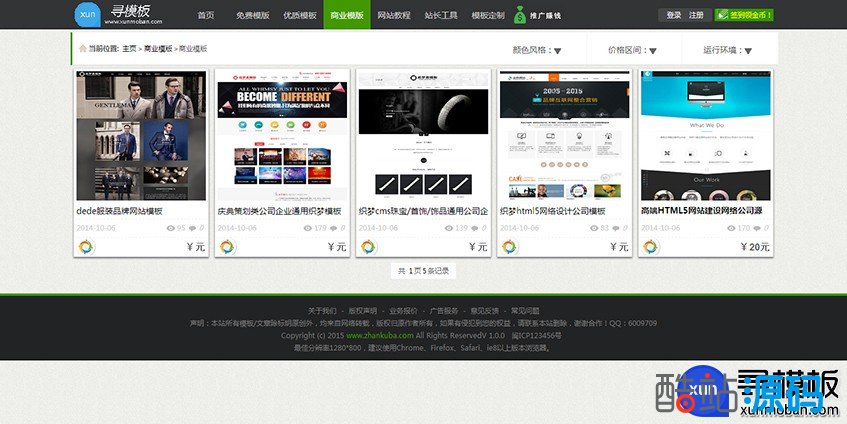The height and width of the screenshot is (424, 847).
Task: Click author avatar on 高端HTML5 template card
Action: (651, 247)
